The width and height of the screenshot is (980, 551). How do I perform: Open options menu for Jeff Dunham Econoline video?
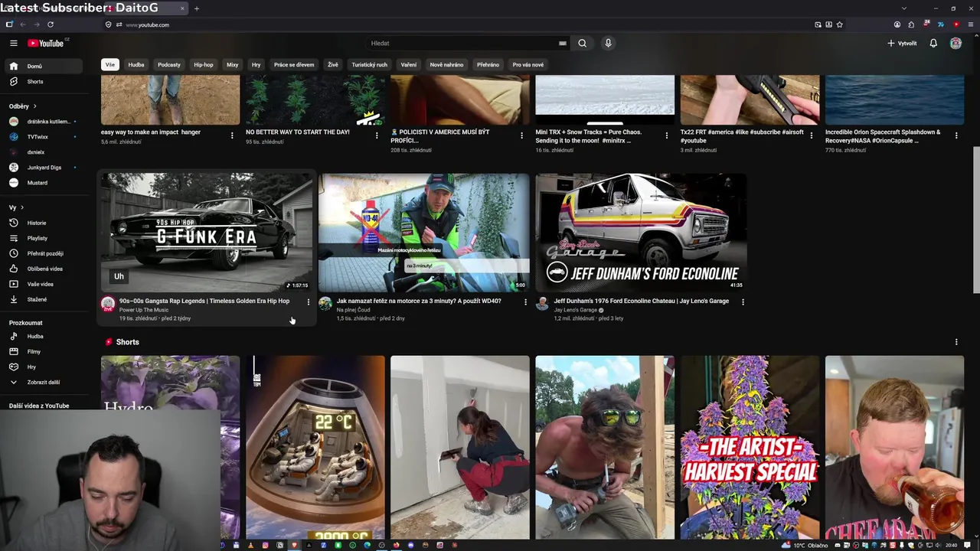click(x=743, y=302)
